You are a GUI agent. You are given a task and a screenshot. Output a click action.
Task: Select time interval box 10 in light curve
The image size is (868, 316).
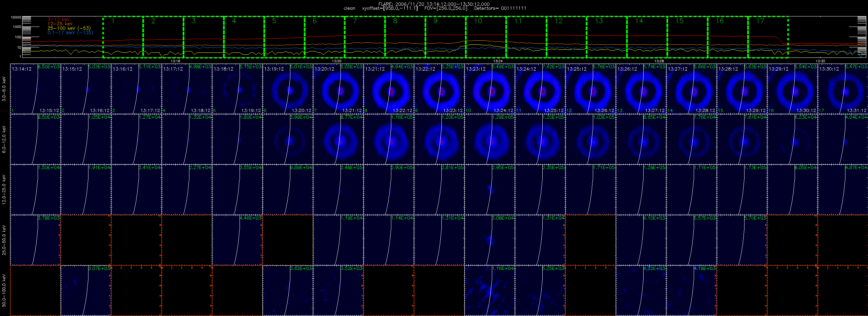click(x=486, y=37)
